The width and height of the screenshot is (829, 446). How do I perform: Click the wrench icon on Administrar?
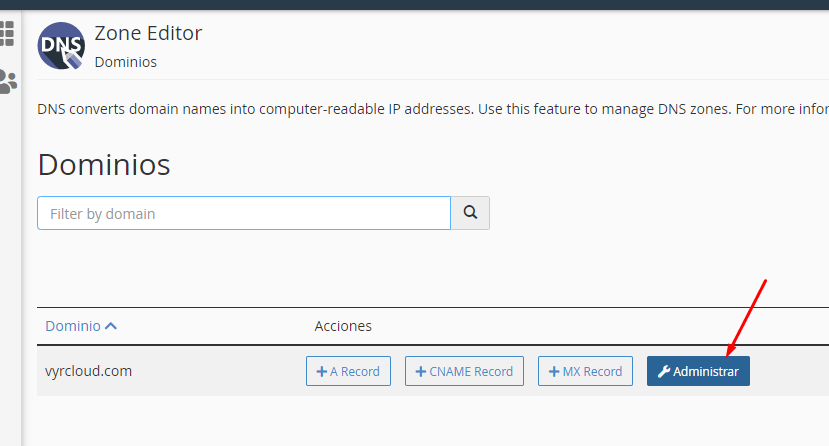[663, 371]
